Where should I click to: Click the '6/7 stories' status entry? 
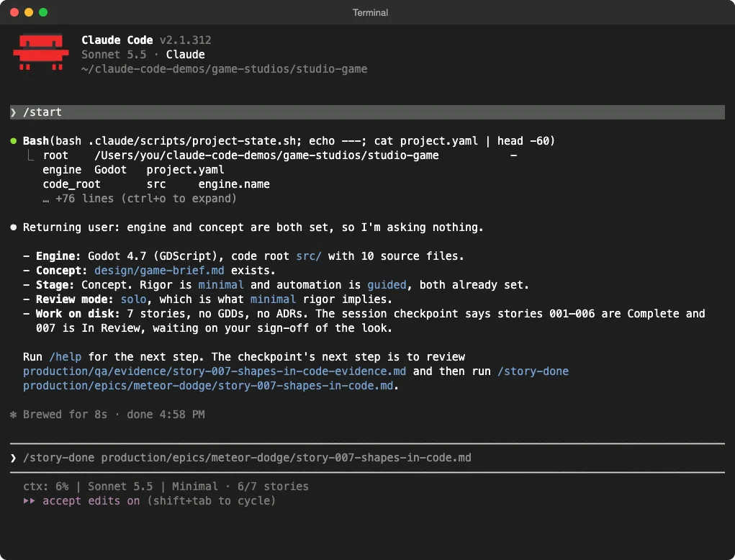[x=273, y=487]
